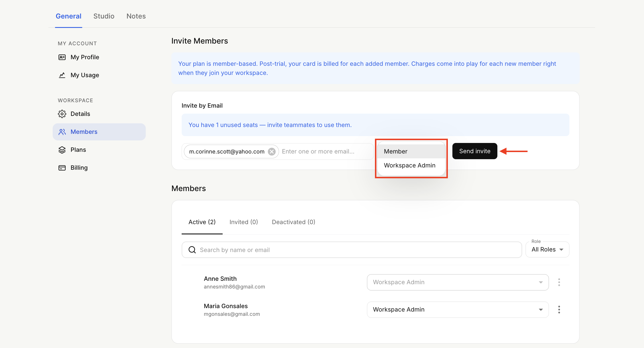Open the All Roles filter dropdown
The height and width of the screenshot is (348, 644).
coord(547,249)
